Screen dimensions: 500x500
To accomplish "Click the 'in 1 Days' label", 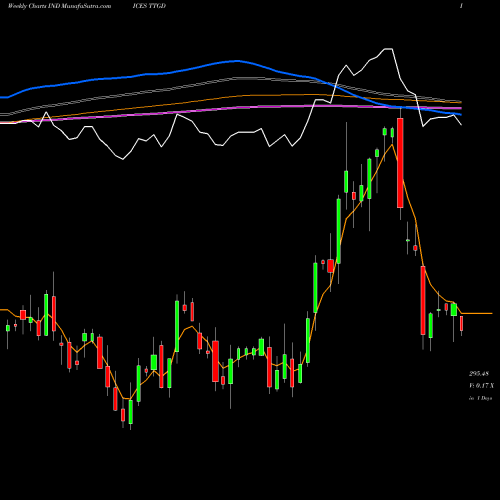I will 480,398.
